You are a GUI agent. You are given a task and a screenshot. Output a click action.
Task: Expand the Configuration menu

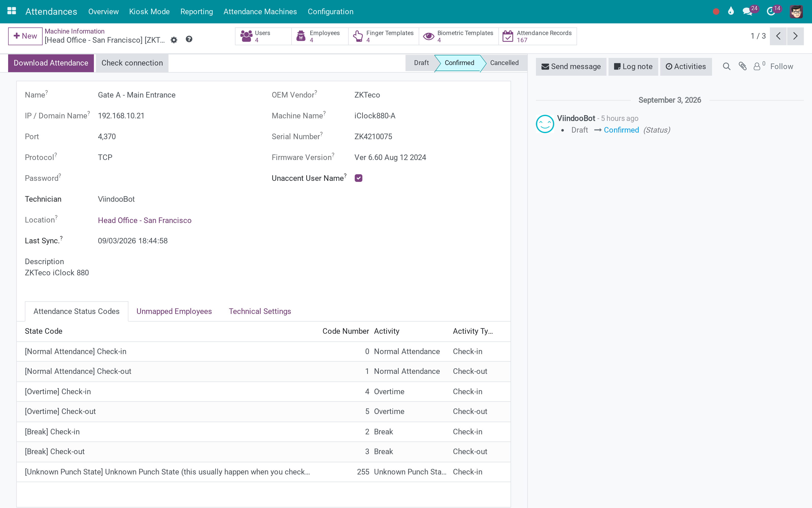coord(330,11)
